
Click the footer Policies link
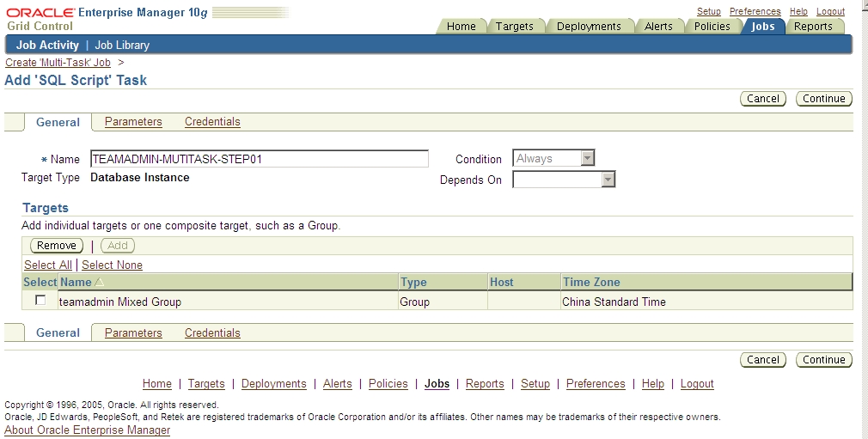[388, 384]
